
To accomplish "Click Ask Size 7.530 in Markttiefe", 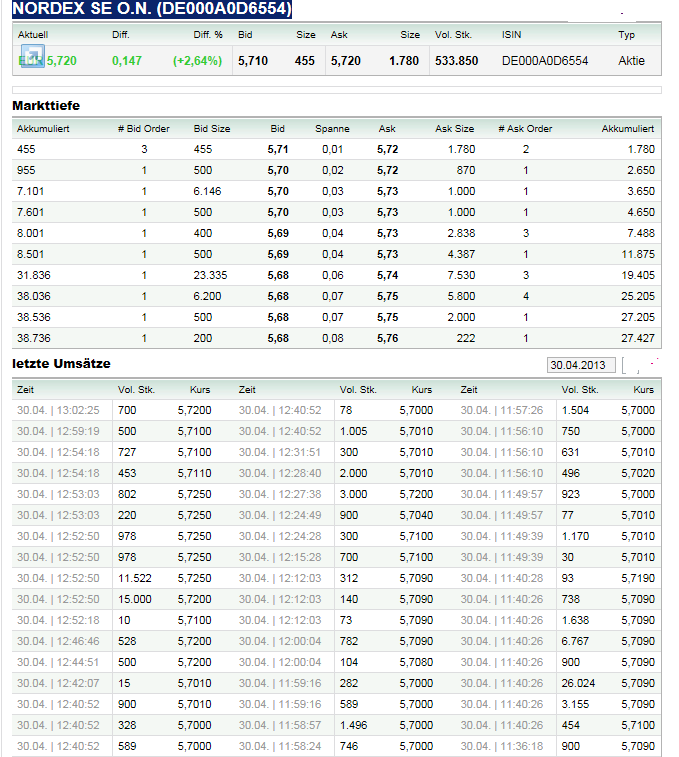I will pyautogui.click(x=461, y=276).
